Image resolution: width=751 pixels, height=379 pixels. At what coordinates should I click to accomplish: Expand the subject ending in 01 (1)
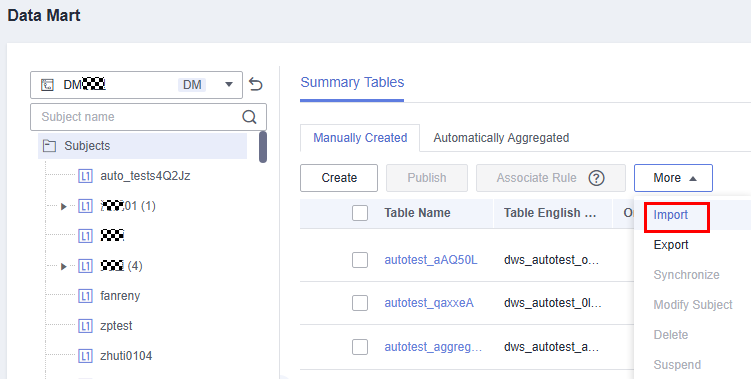point(64,207)
